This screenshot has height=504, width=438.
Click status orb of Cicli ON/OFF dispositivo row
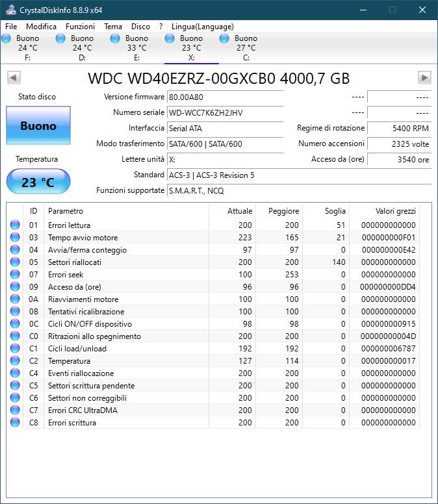tap(15, 323)
